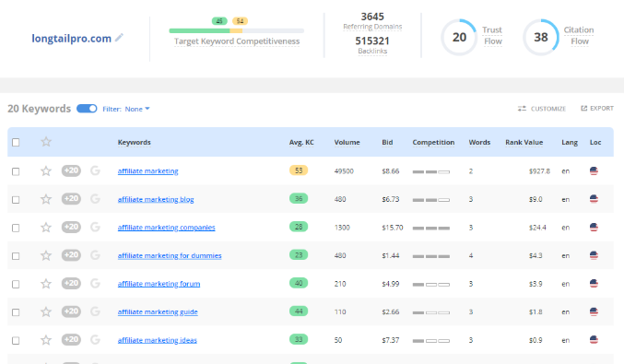The width and height of the screenshot is (624, 364).
Task: Check the select-all header checkbox
Action: (16, 143)
